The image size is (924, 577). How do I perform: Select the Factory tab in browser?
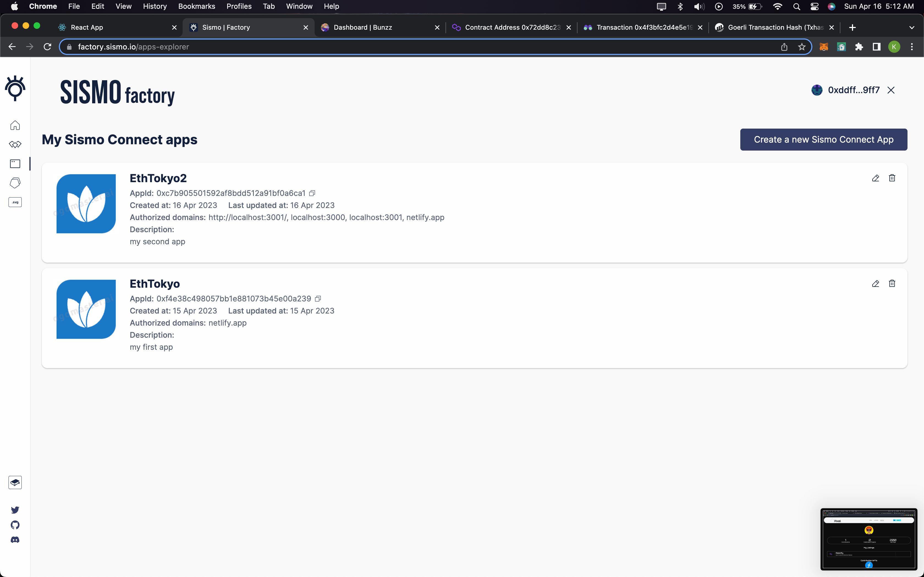coord(226,27)
